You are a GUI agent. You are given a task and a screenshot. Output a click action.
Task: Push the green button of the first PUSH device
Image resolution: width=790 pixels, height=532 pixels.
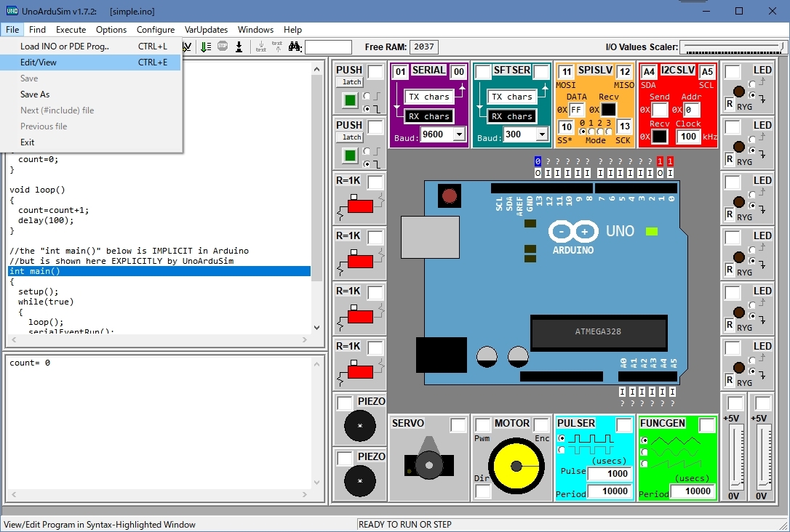tap(350, 100)
